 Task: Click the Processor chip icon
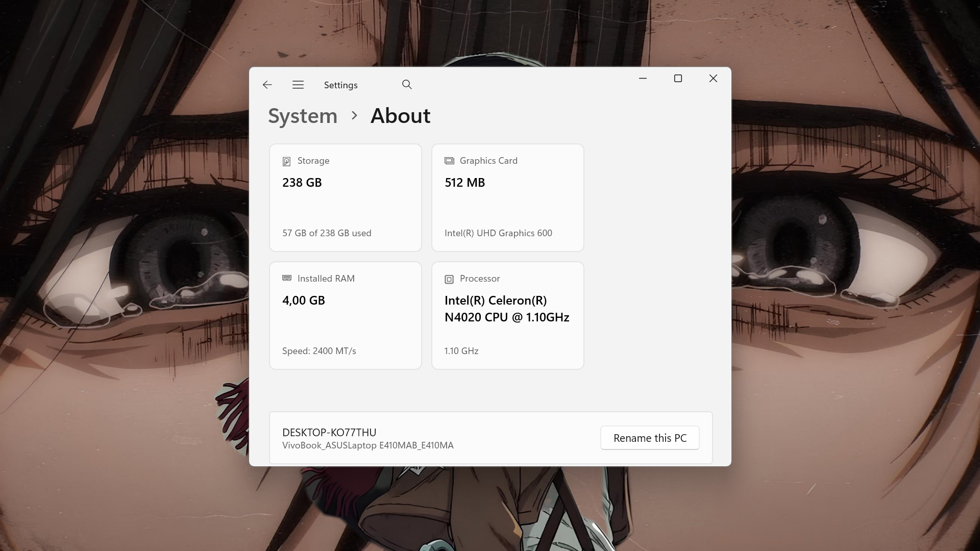(449, 279)
